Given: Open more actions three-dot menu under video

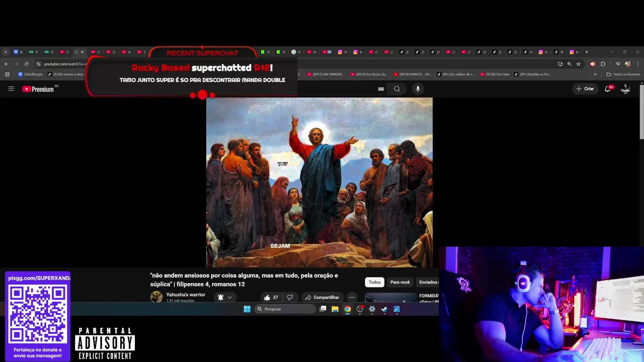Looking at the screenshot, I should (x=352, y=298).
